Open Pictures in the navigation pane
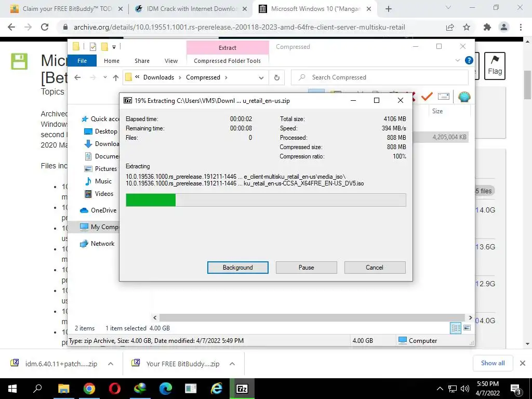 [x=101, y=169]
